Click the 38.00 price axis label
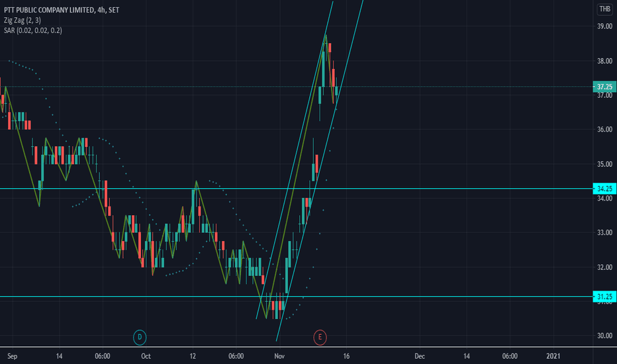 (x=604, y=61)
